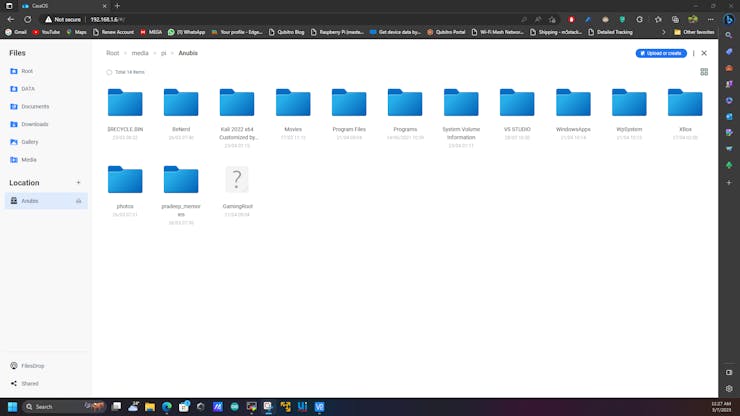
Task: Open the Xbox folder
Action: pos(685,103)
